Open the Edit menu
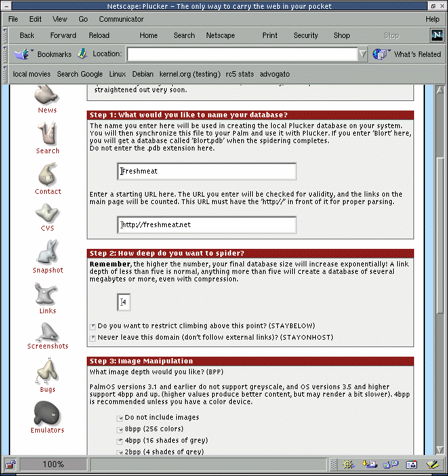 click(x=35, y=19)
